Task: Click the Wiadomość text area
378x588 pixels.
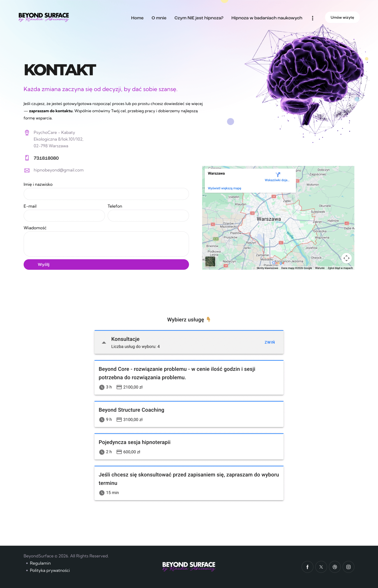Action: 106,244
